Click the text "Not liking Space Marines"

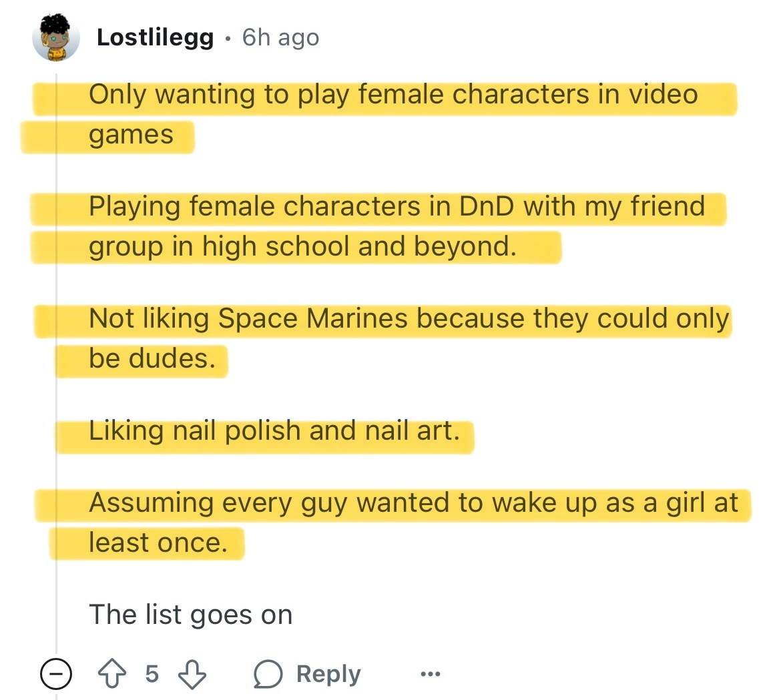click(247, 319)
